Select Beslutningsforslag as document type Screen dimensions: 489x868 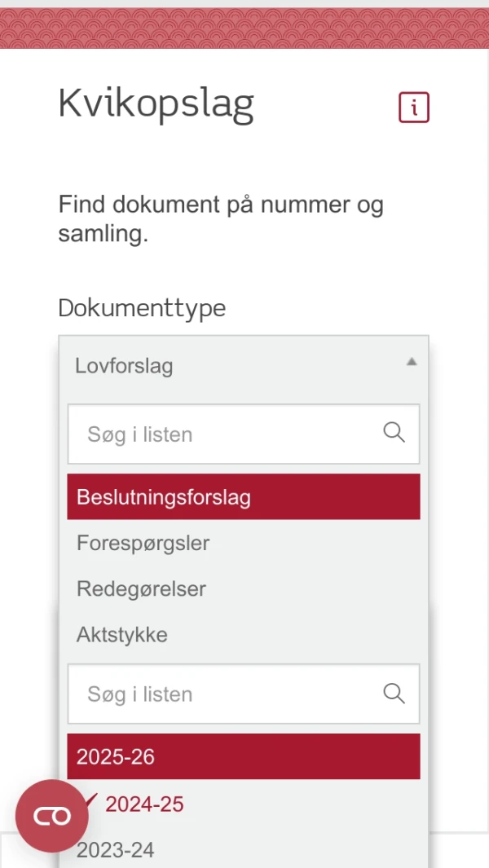[163, 496]
